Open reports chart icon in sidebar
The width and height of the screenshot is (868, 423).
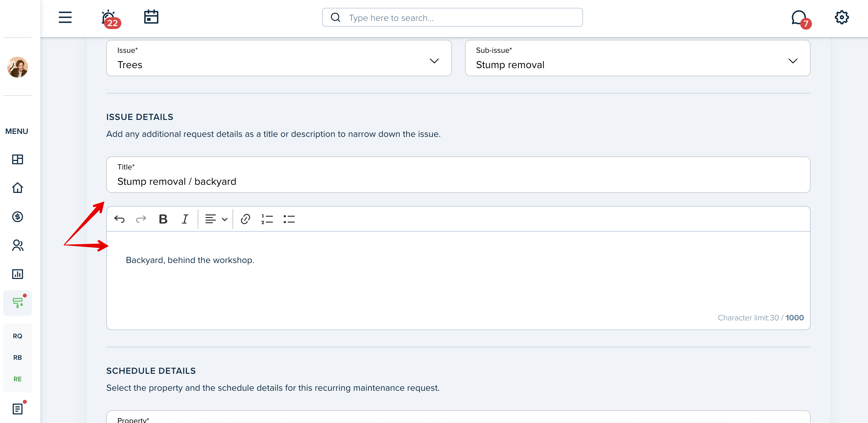[x=18, y=274]
